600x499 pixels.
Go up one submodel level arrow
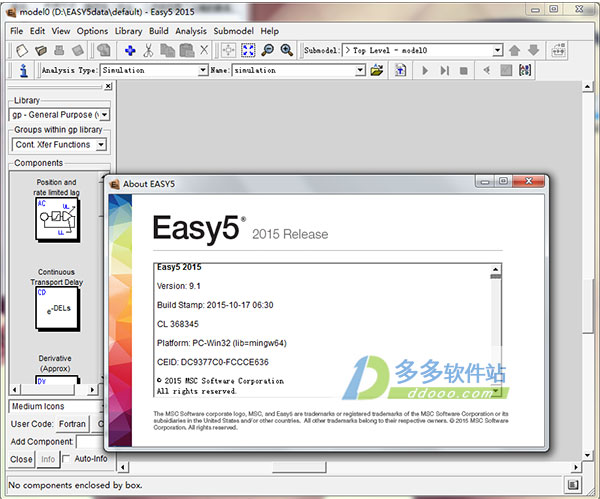click(514, 50)
